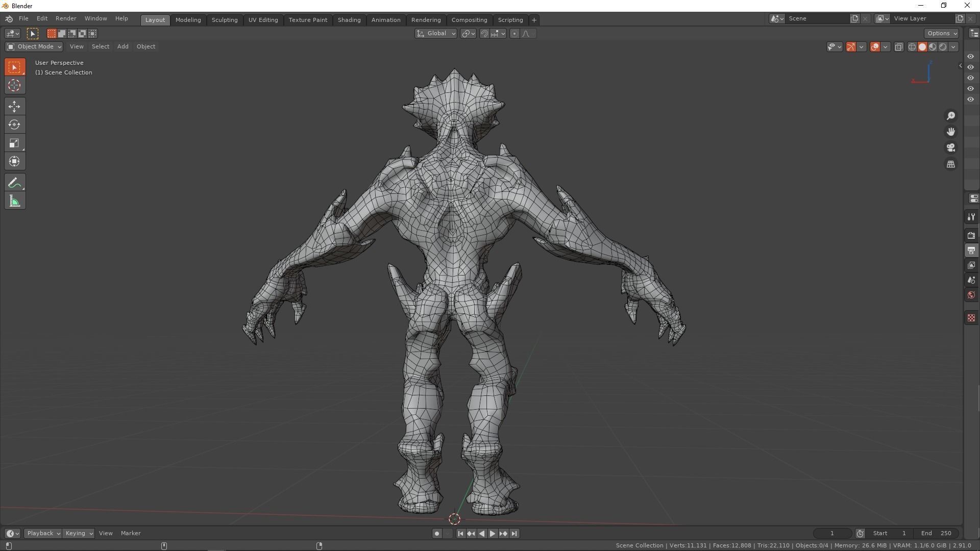The height and width of the screenshot is (551, 980).
Task: Select the Rotate tool
Action: (14, 124)
